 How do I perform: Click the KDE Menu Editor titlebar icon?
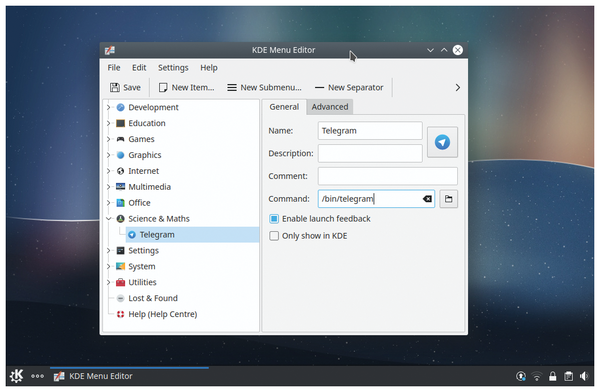point(110,50)
